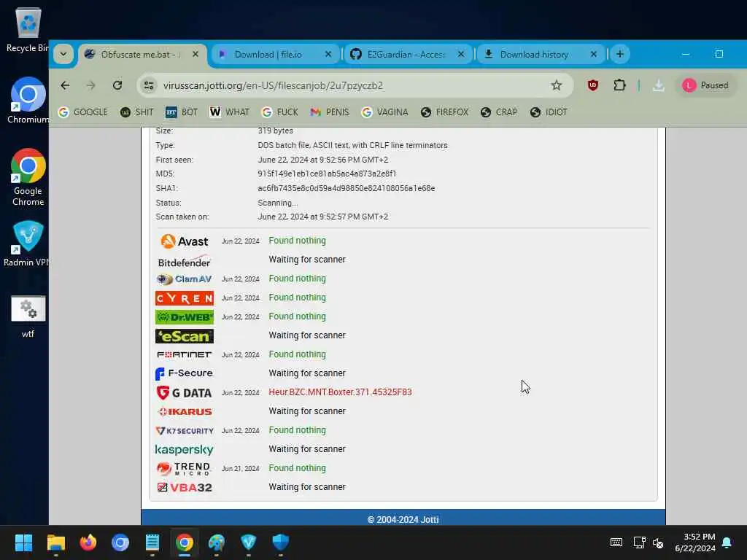Viewport: 747px width, 560px height.
Task: Open the Paused profile button
Action: pyautogui.click(x=705, y=85)
